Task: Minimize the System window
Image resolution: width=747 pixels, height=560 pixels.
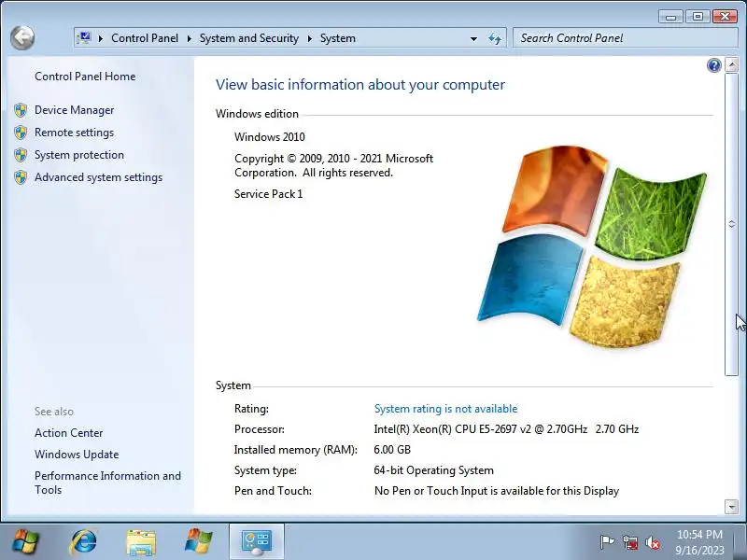Action: point(670,17)
